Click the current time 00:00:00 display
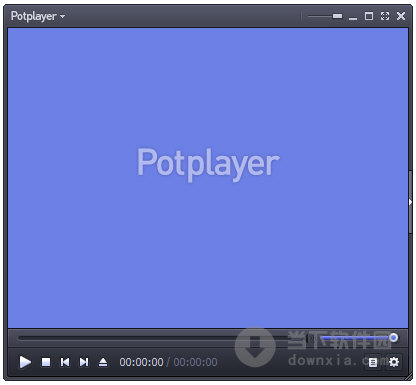416x385 pixels. click(x=141, y=362)
